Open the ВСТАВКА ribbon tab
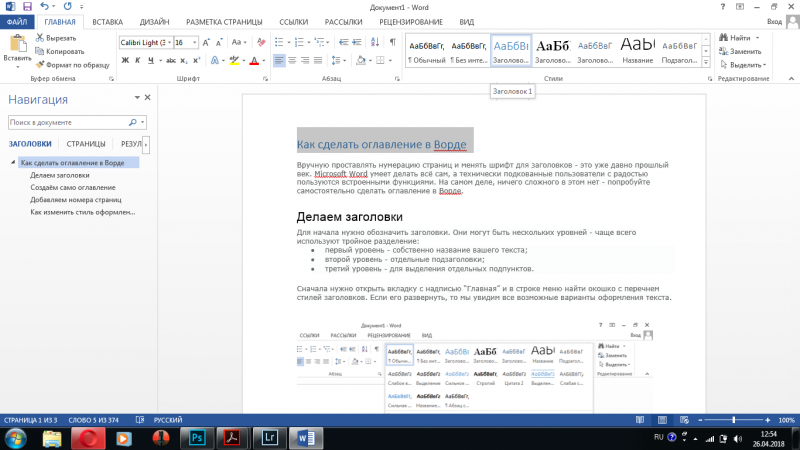Viewport: 800px width, 450px height. [107, 22]
